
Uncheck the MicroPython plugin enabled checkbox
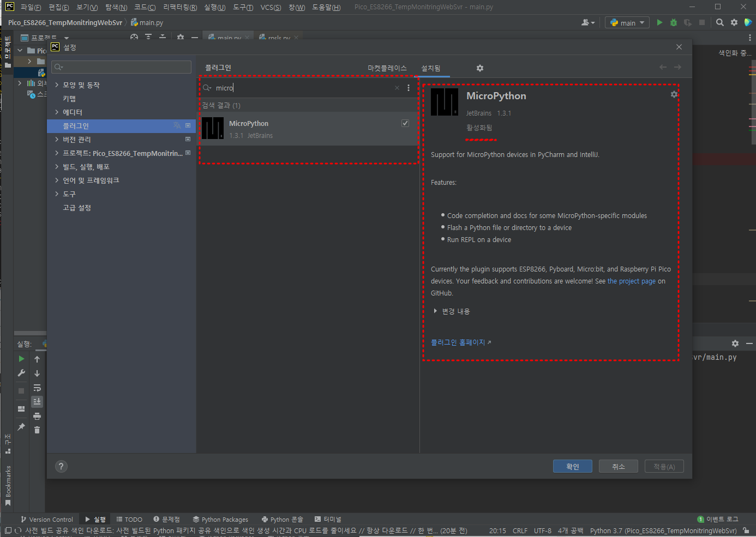[405, 123]
